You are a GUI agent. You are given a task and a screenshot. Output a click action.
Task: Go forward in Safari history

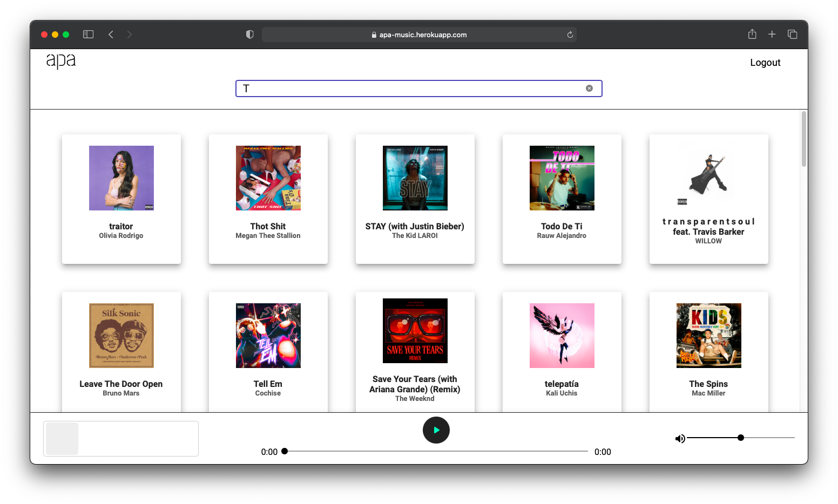[x=129, y=35]
